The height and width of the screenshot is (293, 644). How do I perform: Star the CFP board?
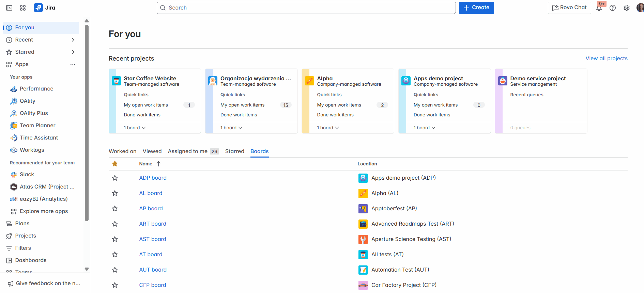point(115,285)
